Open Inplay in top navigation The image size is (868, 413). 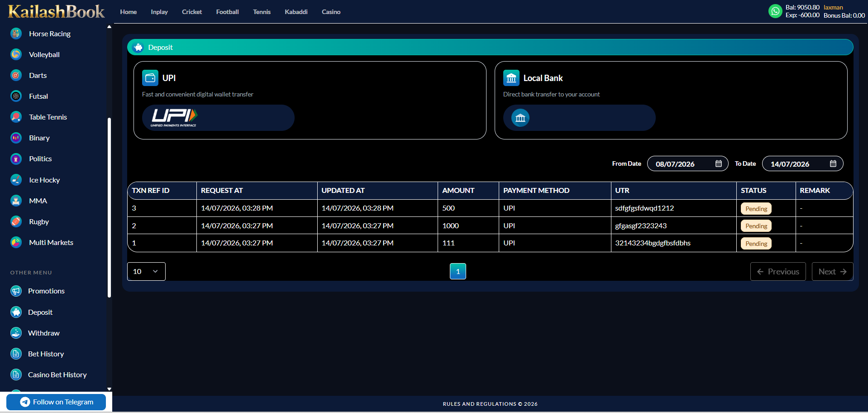click(159, 12)
